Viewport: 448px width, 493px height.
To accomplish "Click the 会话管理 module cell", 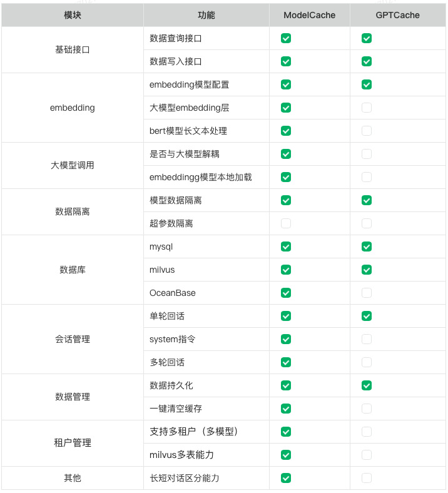I will [73, 339].
